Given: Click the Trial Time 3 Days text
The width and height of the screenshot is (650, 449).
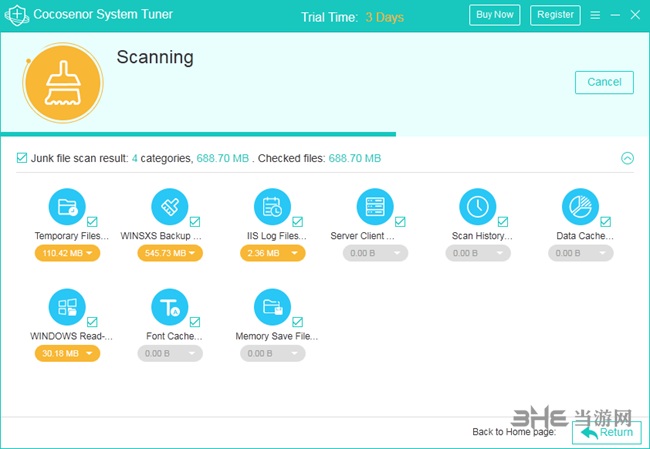Looking at the screenshot, I should [x=352, y=17].
